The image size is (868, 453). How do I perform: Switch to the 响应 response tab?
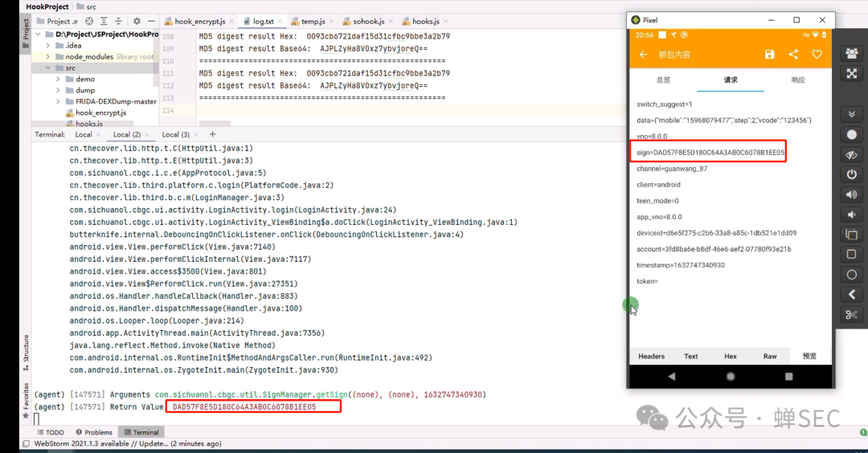797,80
